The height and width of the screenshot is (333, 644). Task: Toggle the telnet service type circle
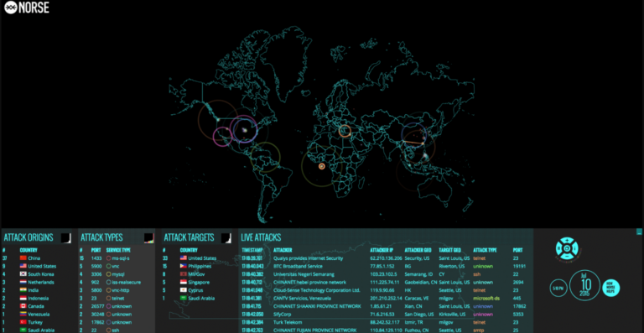(x=109, y=298)
